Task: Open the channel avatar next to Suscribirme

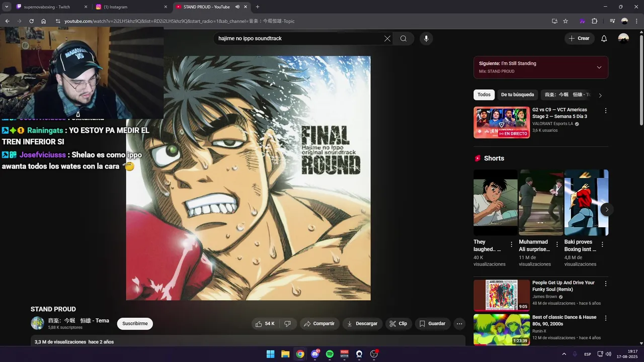Action: pyautogui.click(x=37, y=323)
